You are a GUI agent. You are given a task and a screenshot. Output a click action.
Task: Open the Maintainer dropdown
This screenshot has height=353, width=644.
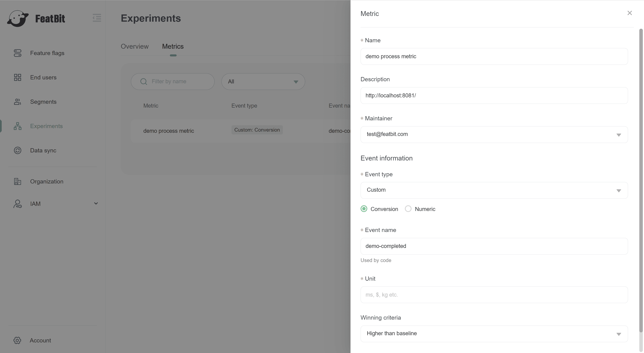click(494, 135)
